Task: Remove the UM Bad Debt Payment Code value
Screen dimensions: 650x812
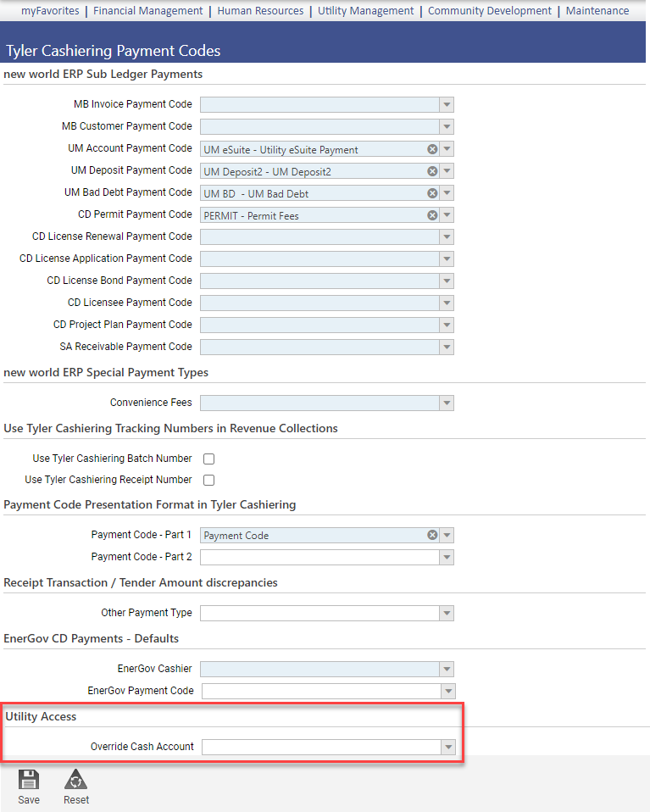Action: coord(432,193)
